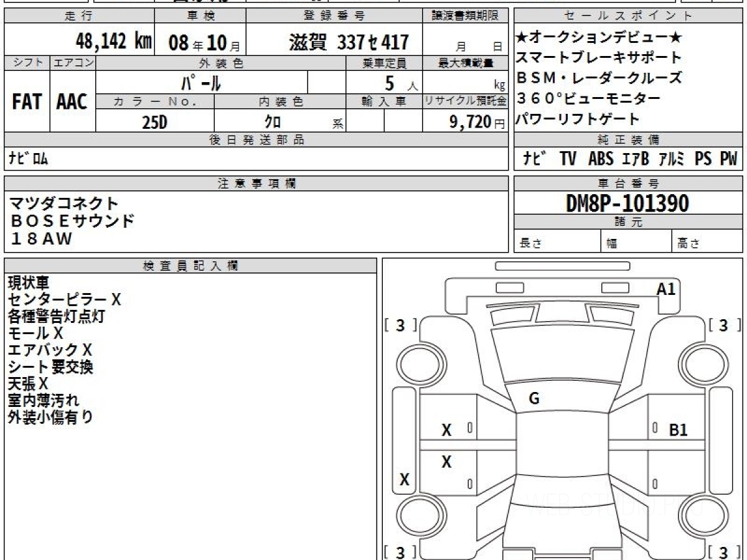Select the FAT shift value

pyautogui.click(x=27, y=102)
